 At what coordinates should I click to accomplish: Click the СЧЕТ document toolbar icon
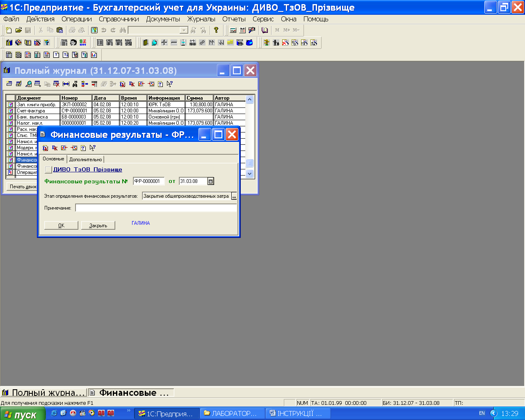(110, 42)
